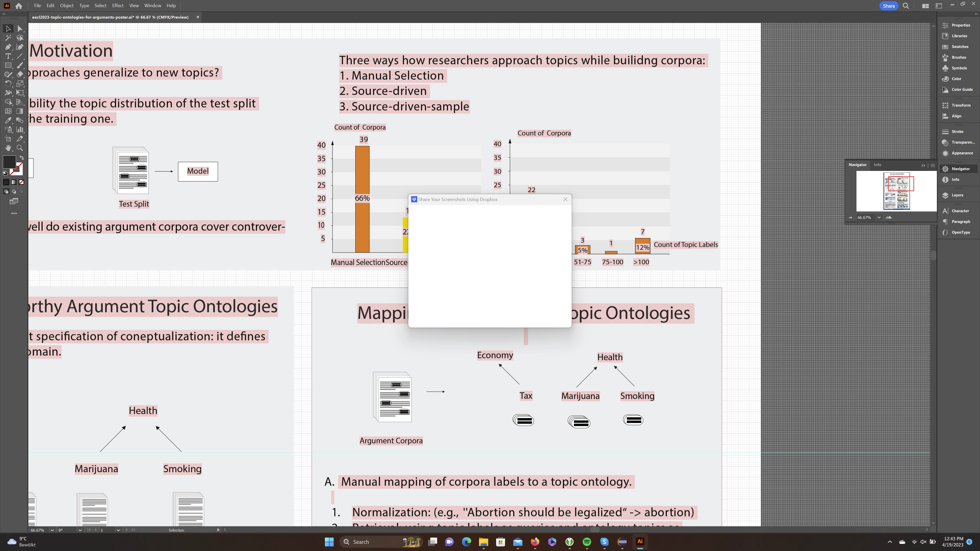The image size is (980, 551).
Task: Expand the Navigator zoom percentage dropdown
Action: point(879,218)
